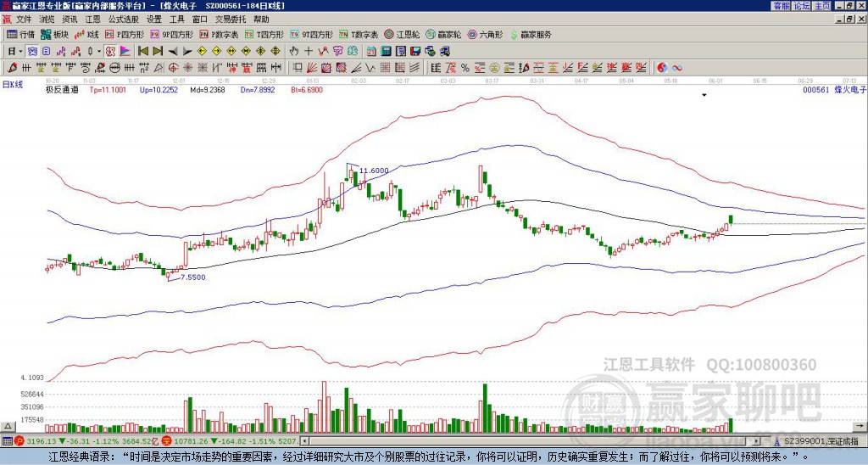Viewport: 868px width, 465px height.
Task: Click the first yellow diamond arrow icon
Action: [x=202, y=51]
